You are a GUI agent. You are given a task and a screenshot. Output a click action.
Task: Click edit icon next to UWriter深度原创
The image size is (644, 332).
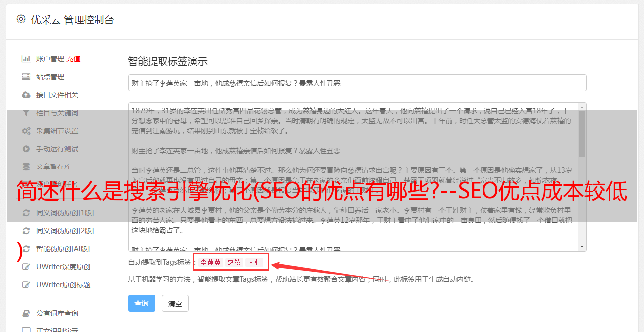click(26, 267)
